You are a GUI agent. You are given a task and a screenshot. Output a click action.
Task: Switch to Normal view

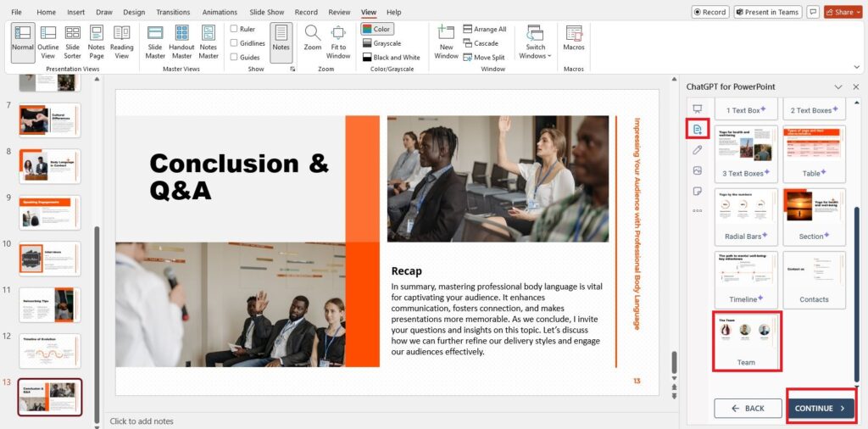coord(23,42)
